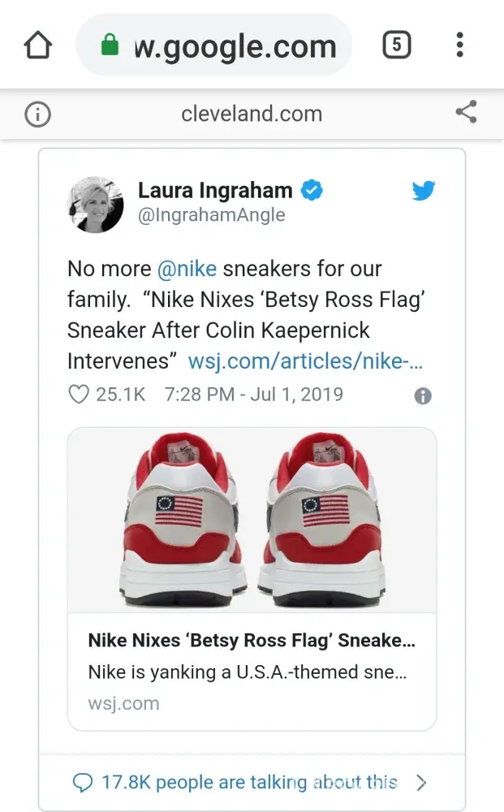Expand conversation with the right chevron
Screen dimensions: 504x812
click(420, 783)
